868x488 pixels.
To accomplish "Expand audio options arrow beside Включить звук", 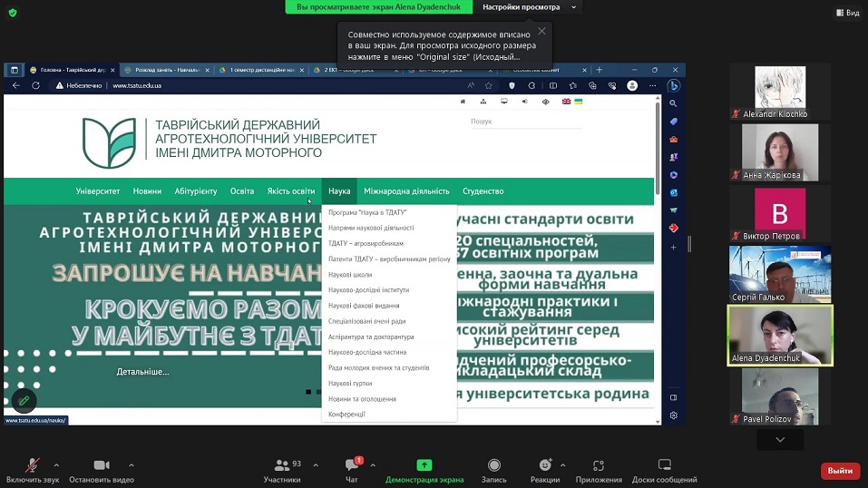I will pos(56,465).
